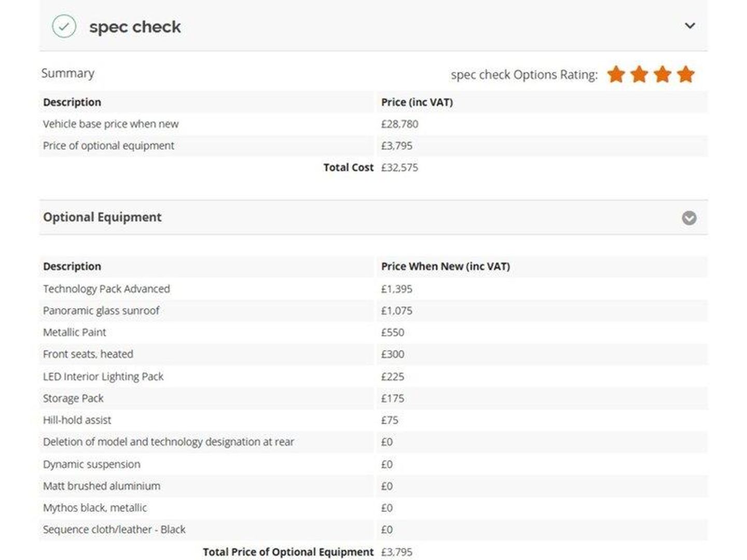Select Vehicle base price when new row

(374, 124)
